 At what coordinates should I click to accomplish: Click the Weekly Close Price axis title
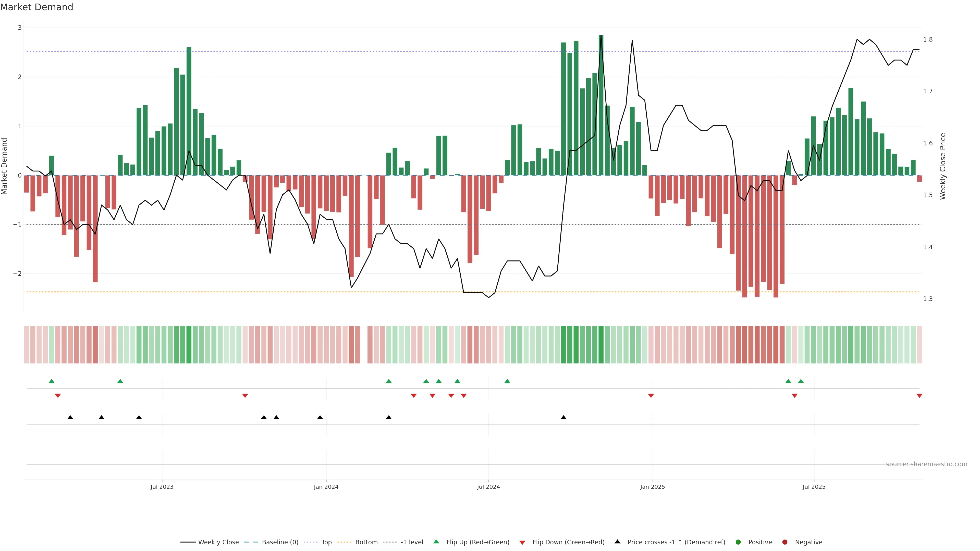[942, 166]
